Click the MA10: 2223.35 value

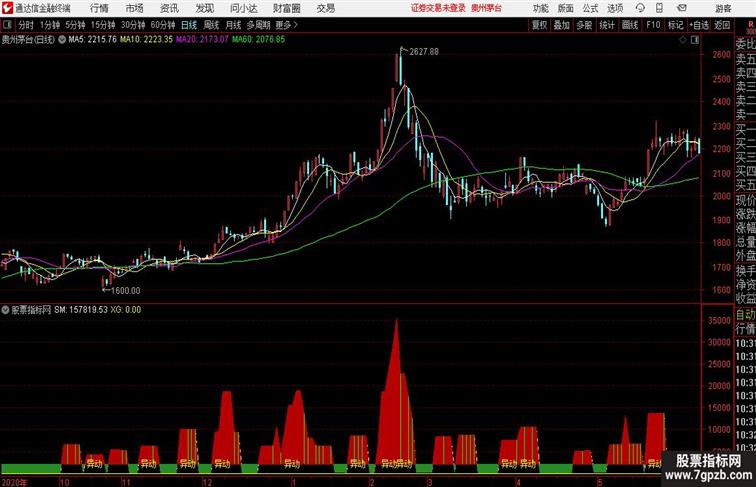point(146,40)
